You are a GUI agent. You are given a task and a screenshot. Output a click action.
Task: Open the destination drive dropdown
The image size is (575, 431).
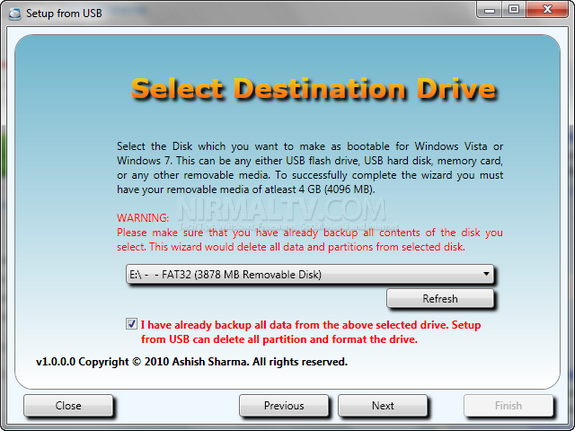pos(310,274)
